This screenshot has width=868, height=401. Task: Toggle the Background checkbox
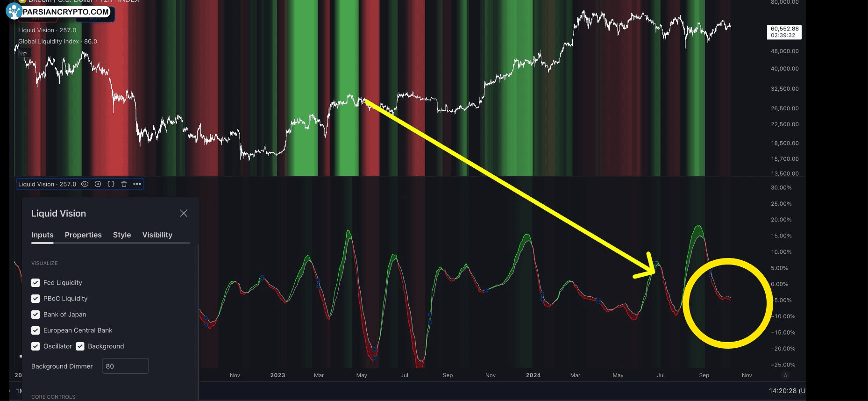click(x=80, y=346)
